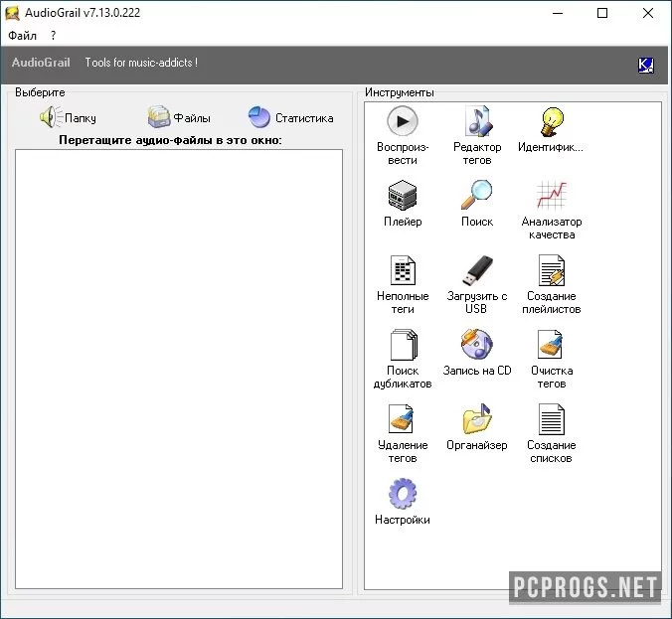Open the ? help menu

point(53,35)
